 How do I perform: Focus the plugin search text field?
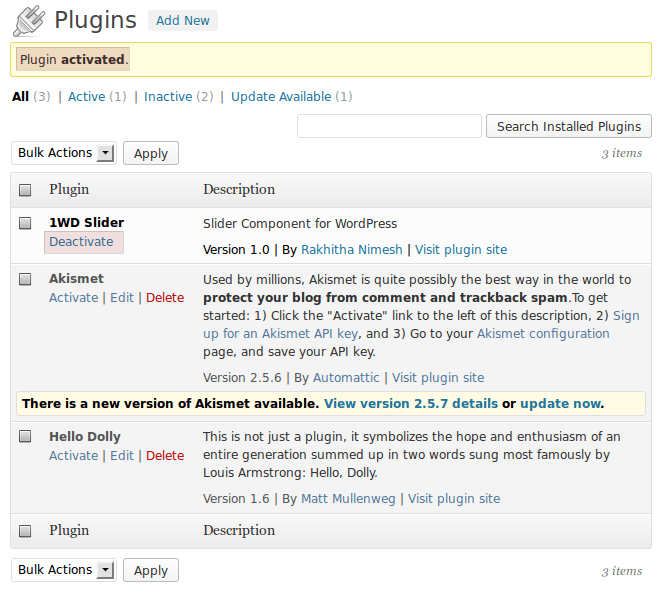(389, 127)
